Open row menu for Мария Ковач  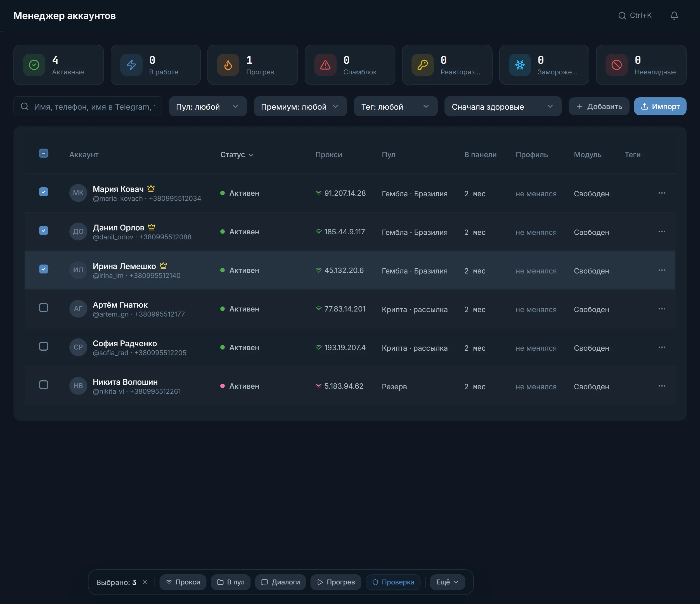click(x=662, y=193)
